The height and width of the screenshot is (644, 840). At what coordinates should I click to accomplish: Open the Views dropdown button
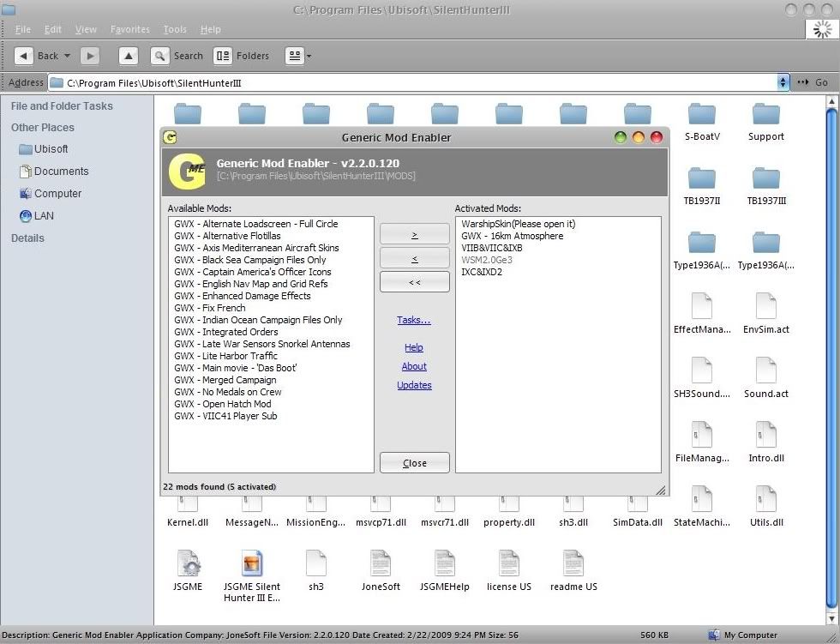click(298, 56)
